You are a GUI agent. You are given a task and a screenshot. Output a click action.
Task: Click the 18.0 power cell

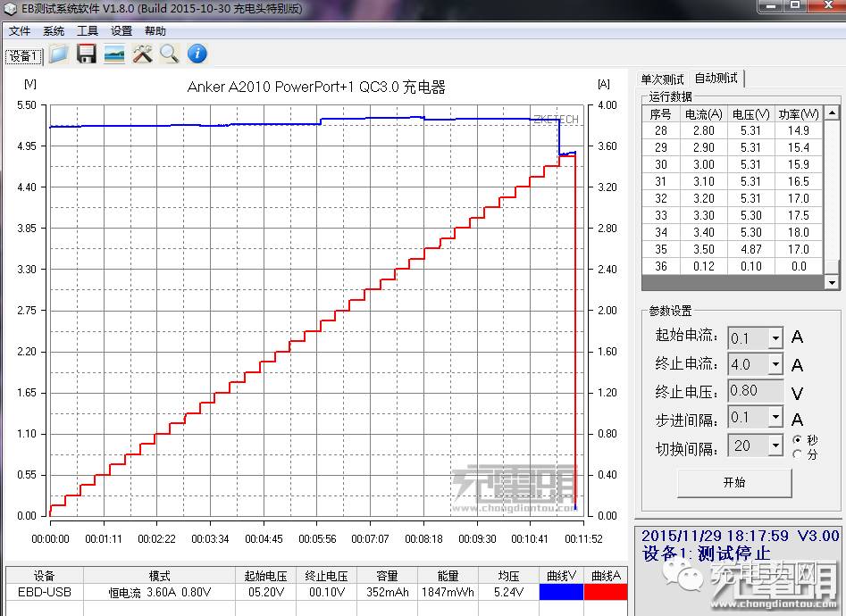(799, 232)
